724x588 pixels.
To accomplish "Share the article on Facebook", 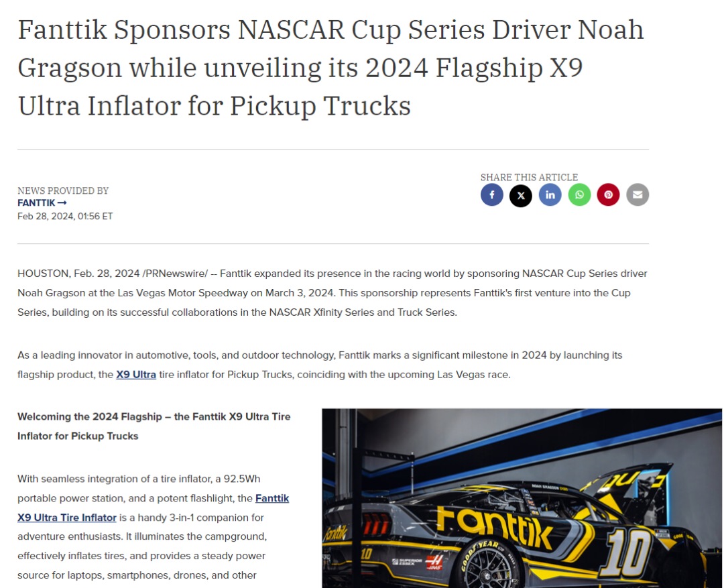I will (x=492, y=195).
